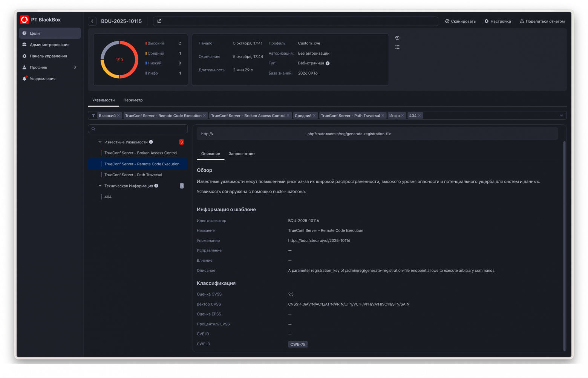Click Поделиться отчетом to share report
The width and height of the screenshot is (588, 378).
point(542,21)
